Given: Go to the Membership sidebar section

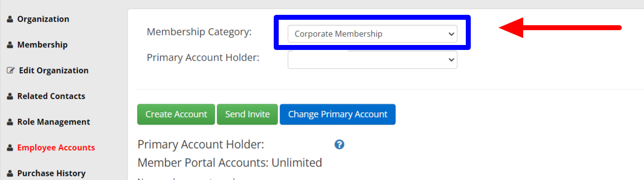Looking at the screenshot, I should 42,45.
